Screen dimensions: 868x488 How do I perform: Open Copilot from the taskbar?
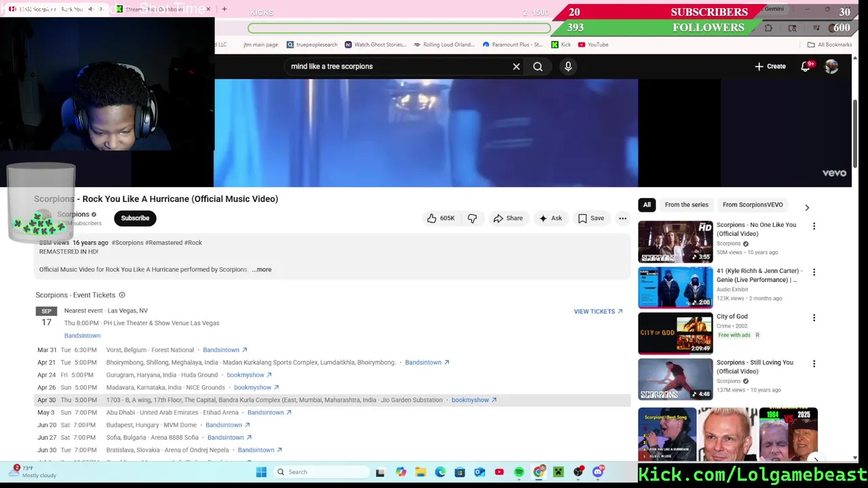[x=401, y=472]
